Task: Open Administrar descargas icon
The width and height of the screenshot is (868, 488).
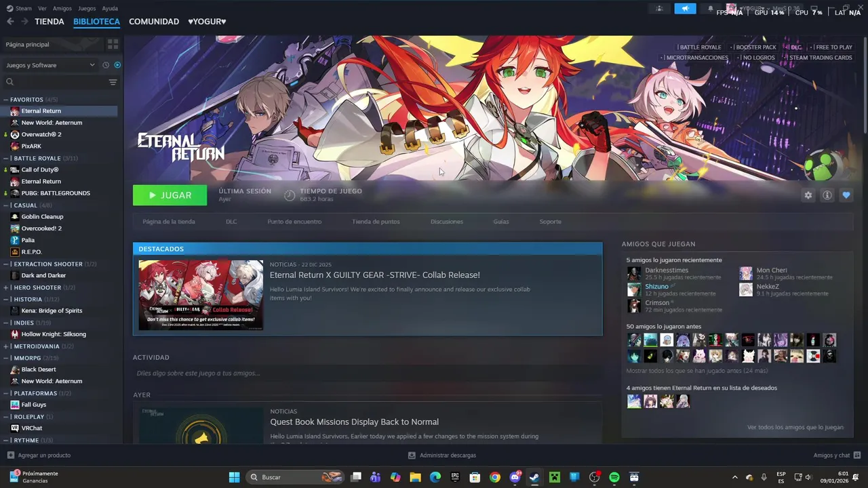Action: tap(412, 455)
